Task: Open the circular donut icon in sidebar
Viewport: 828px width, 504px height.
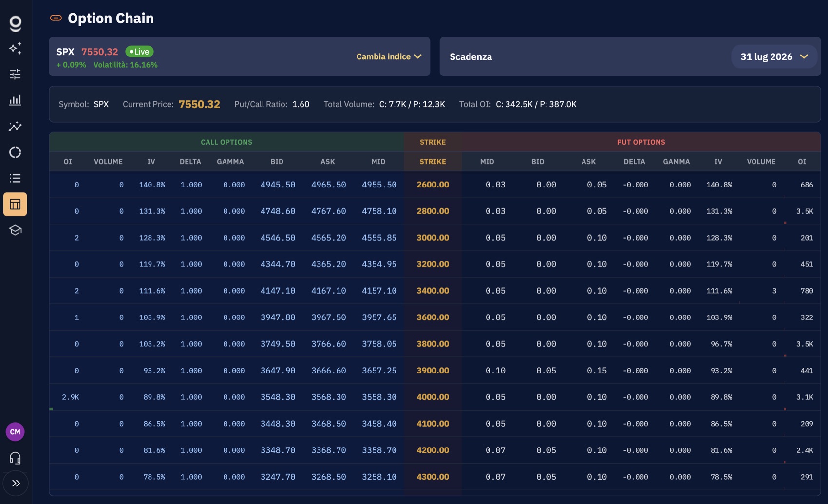Action: [15, 152]
